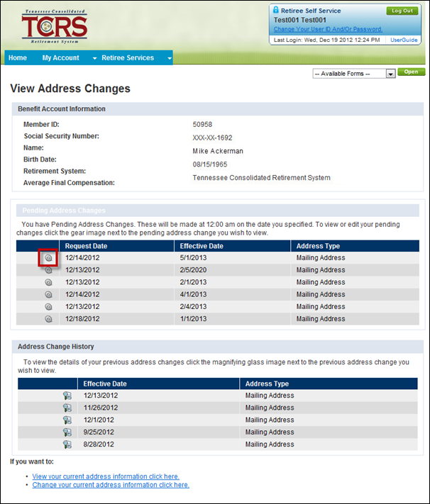Open history details for 8/28/2012
This screenshot has height=504, width=430.
[x=67, y=444]
